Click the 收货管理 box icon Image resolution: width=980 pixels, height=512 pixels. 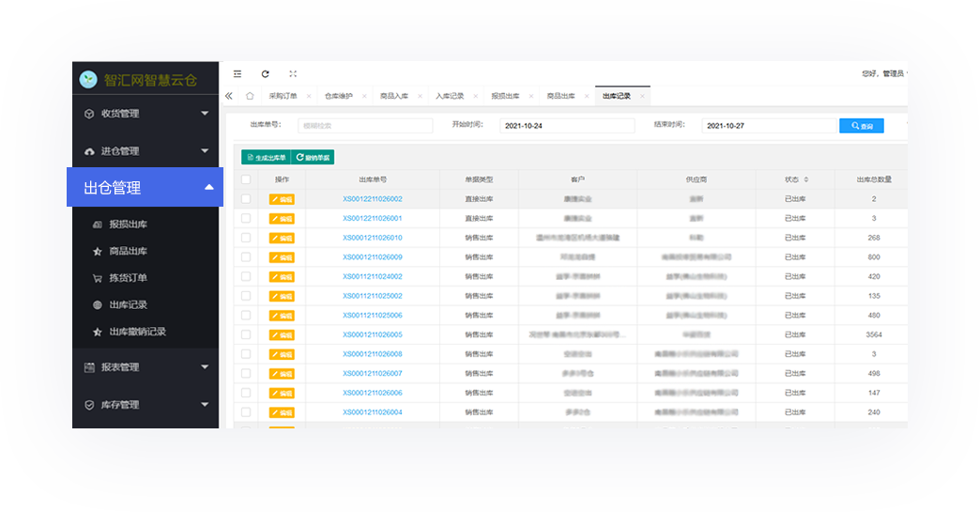89,114
